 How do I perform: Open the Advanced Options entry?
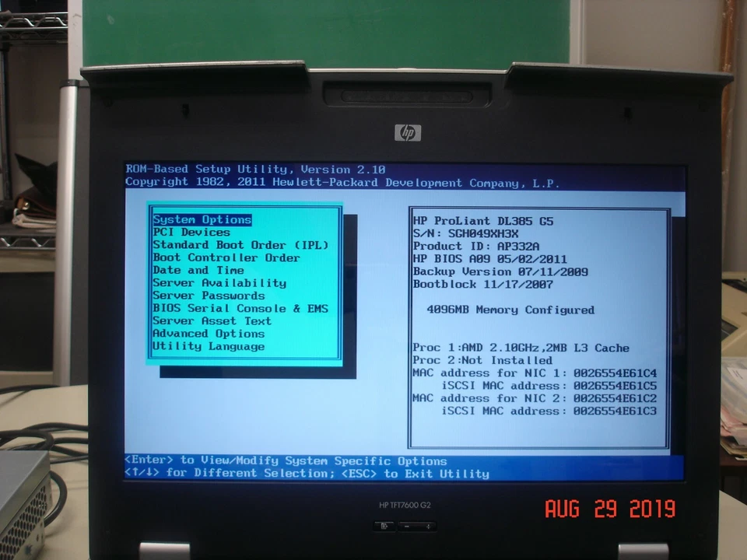(209, 333)
